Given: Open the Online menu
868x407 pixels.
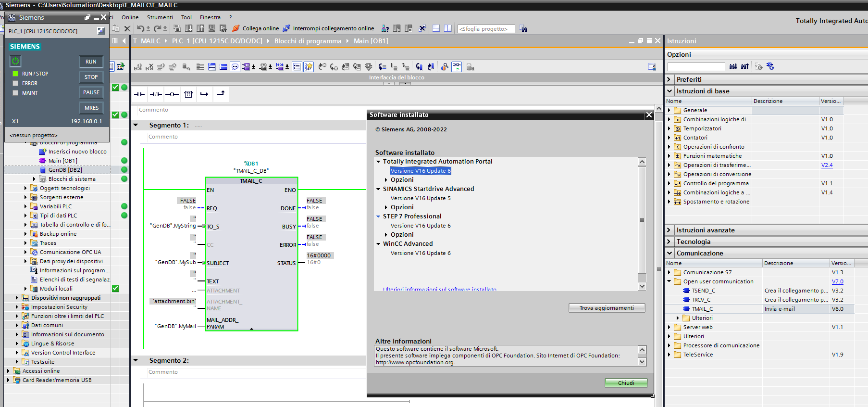Looking at the screenshot, I should (x=130, y=17).
